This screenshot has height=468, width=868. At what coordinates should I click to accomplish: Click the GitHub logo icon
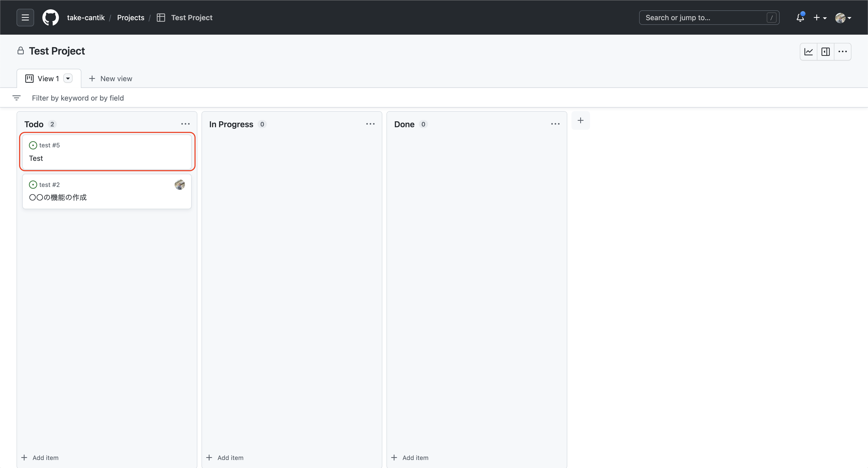pos(51,18)
